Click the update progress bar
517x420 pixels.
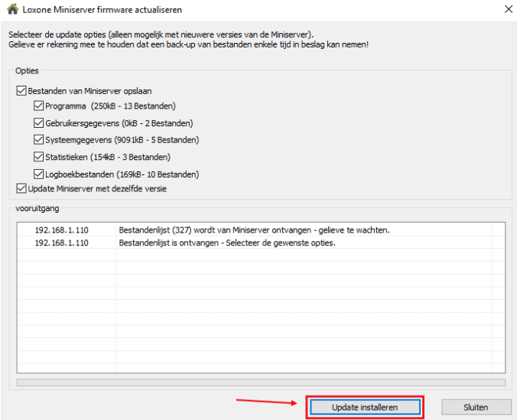coord(261,383)
